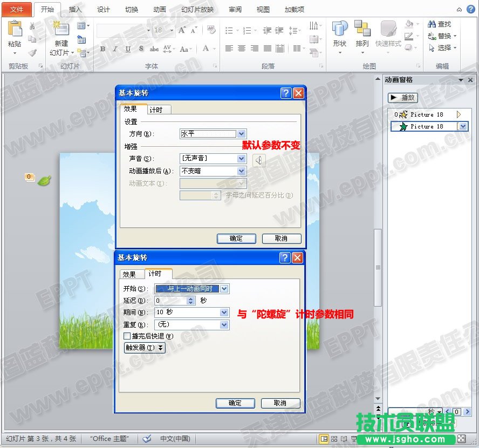Select the second Picture 18 animation entry
Image resolution: width=479 pixels, height=448 pixels.
click(426, 126)
